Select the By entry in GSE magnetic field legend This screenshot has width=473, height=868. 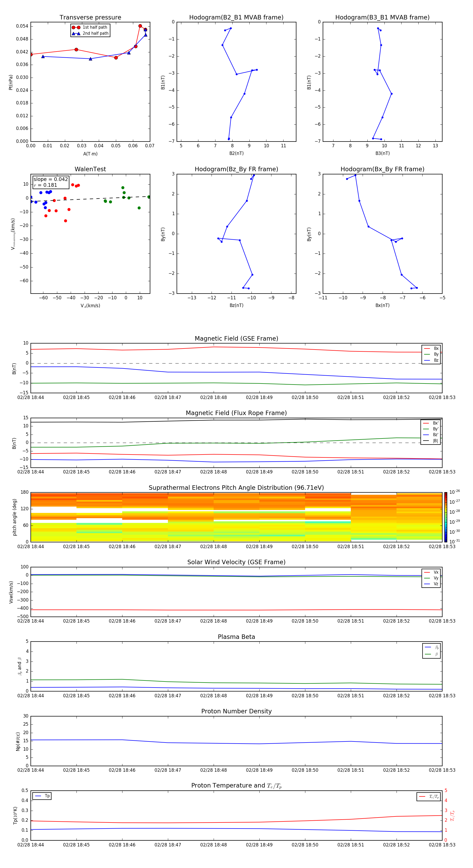pyautogui.click(x=431, y=355)
